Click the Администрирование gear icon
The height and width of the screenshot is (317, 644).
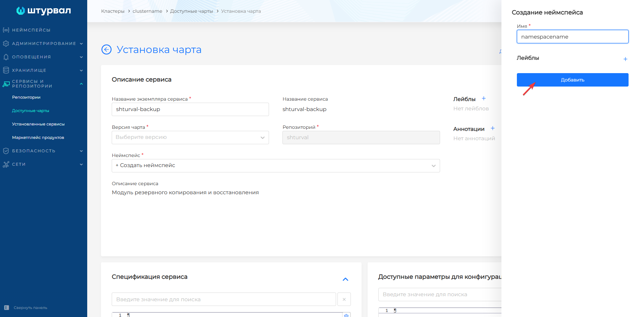(6, 43)
